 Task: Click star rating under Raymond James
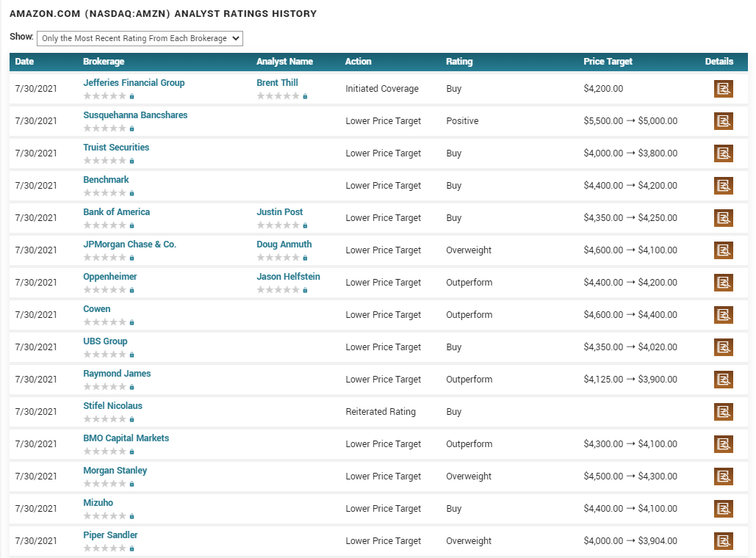(104, 386)
